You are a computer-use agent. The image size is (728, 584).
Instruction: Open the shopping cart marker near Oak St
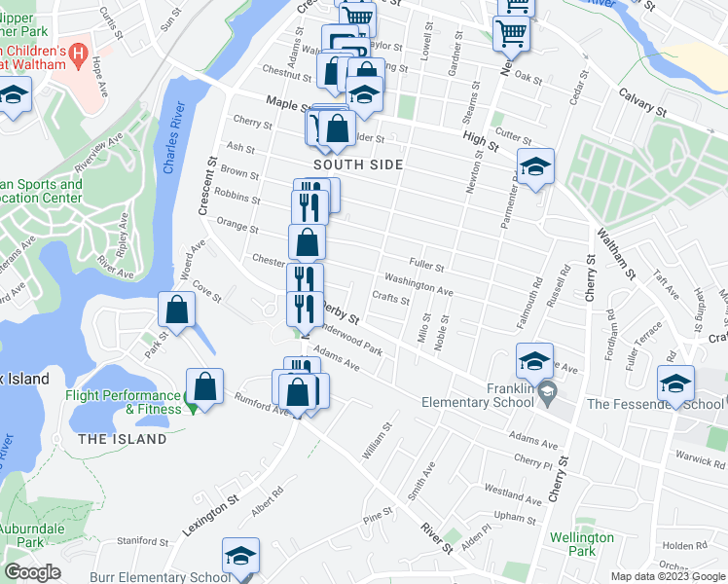[x=511, y=35]
